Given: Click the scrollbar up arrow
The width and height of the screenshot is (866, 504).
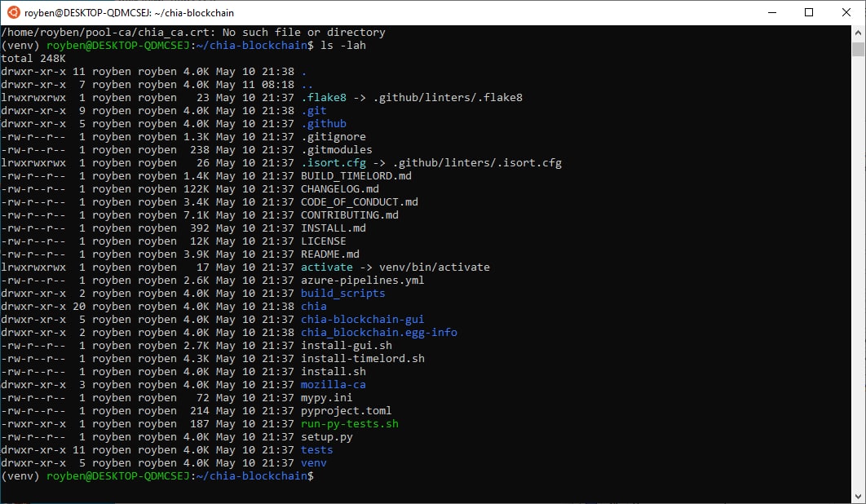Looking at the screenshot, I should click(858, 33).
